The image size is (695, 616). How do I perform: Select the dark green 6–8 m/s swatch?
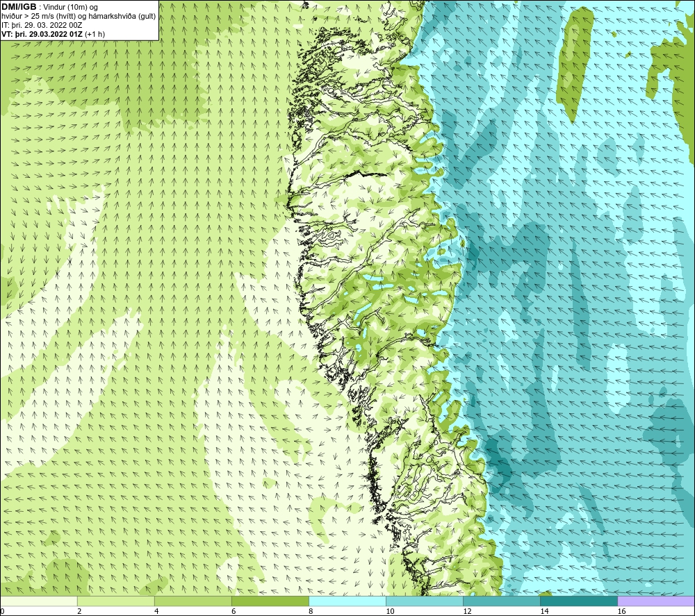click(x=270, y=601)
